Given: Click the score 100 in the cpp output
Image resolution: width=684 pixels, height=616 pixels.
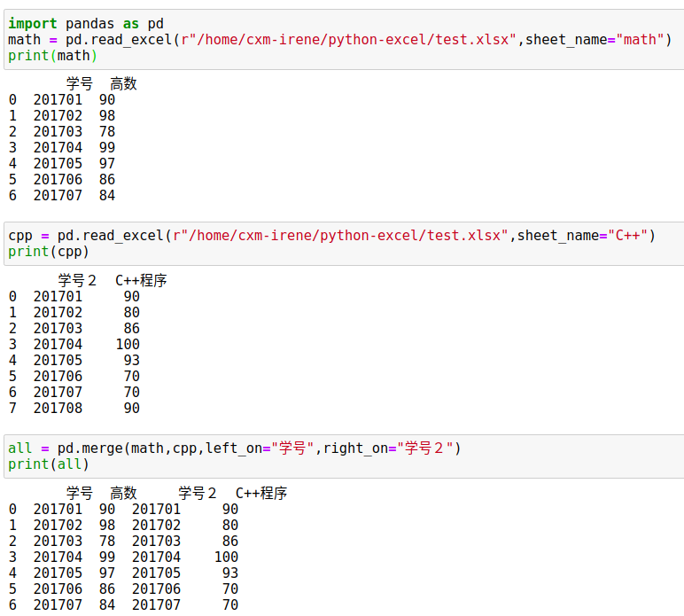Looking at the screenshot, I should point(128,344).
